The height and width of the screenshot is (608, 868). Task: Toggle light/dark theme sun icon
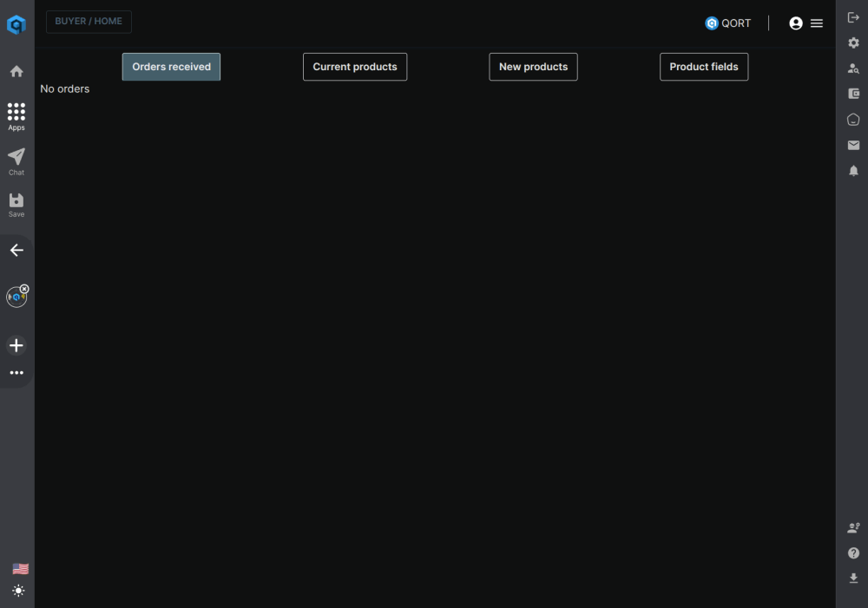click(19, 591)
